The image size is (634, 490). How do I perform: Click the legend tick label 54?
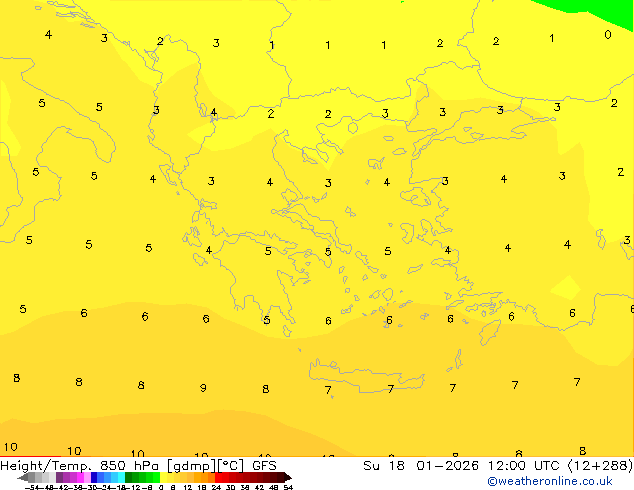(x=288, y=488)
